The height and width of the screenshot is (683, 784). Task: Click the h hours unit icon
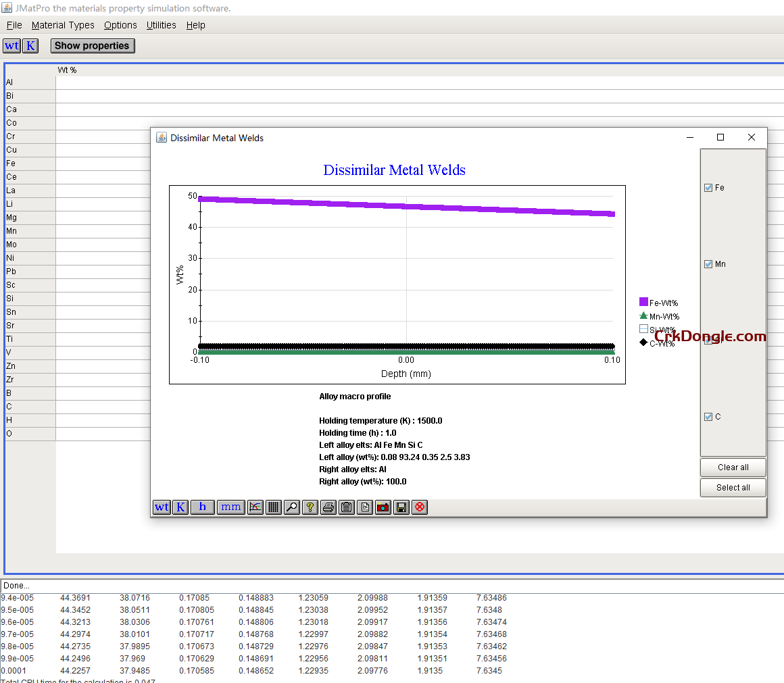tap(202, 507)
